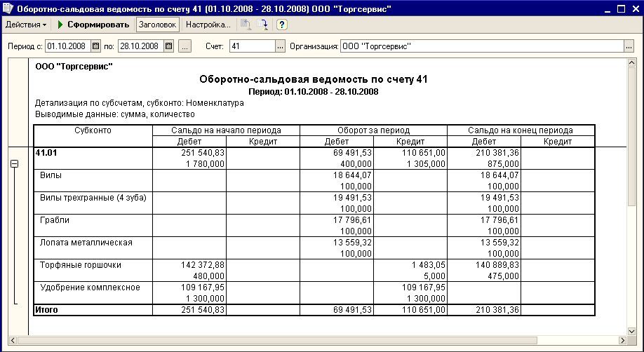Image resolution: width=644 pixels, height=352 pixels.
Task: Click the period selection ellipsis button
Action: point(185,46)
